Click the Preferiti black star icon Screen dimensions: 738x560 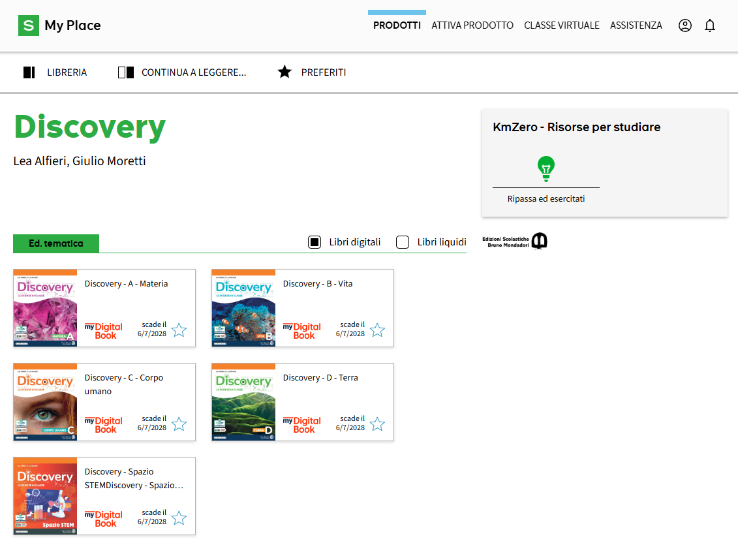point(284,72)
